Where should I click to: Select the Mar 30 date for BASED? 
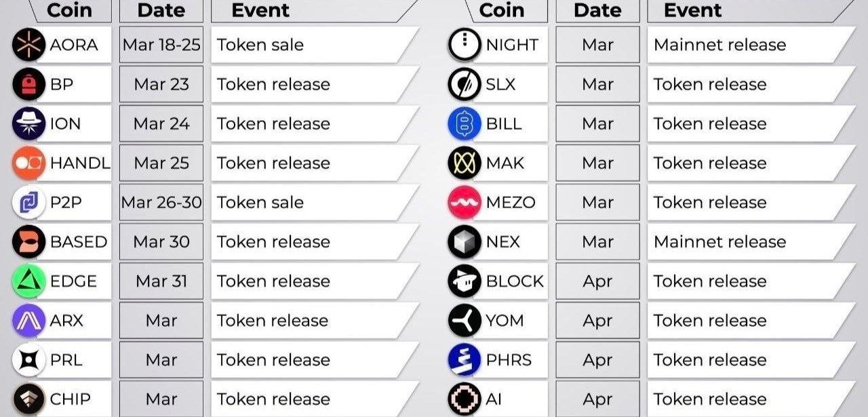pyautogui.click(x=161, y=241)
